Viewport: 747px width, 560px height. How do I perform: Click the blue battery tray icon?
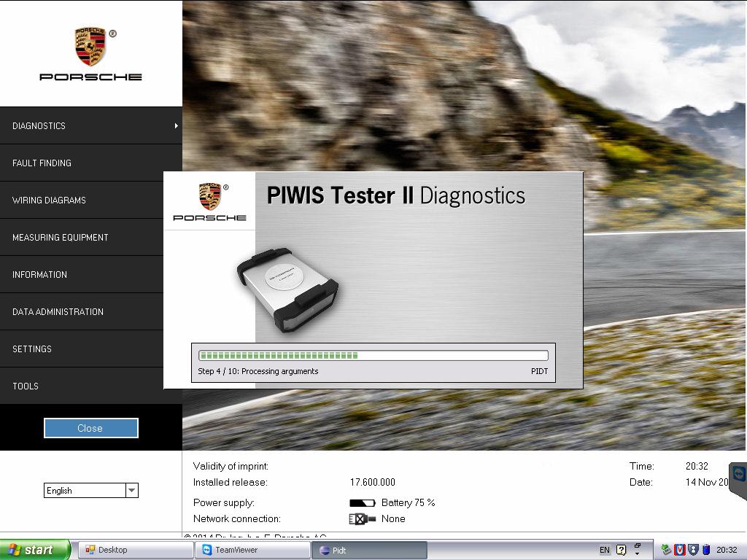tap(706, 550)
